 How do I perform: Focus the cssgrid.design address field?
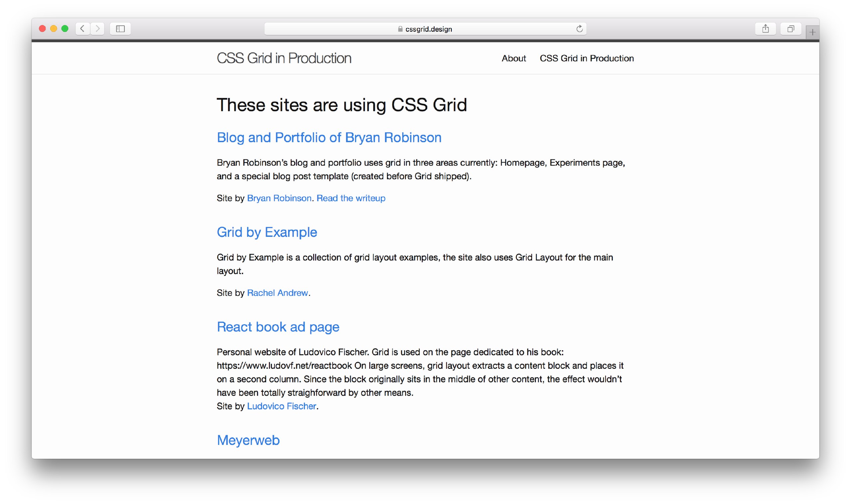pyautogui.click(x=425, y=29)
